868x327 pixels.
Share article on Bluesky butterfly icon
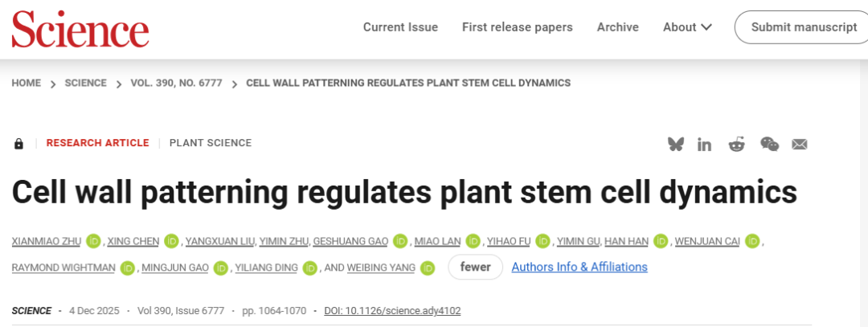pyautogui.click(x=676, y=144)
